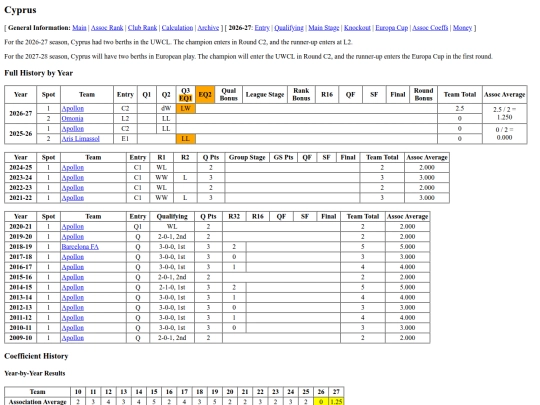540x405 pixels.
Task: Click the E1 entry cell for Aris Limassol
Action: pos(125,138)
